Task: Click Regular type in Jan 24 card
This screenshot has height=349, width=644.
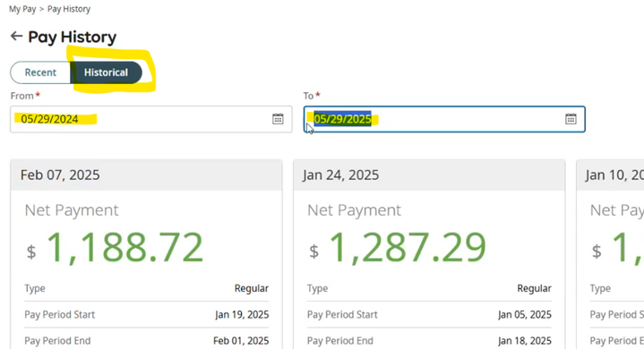Action: coord(535,288)
